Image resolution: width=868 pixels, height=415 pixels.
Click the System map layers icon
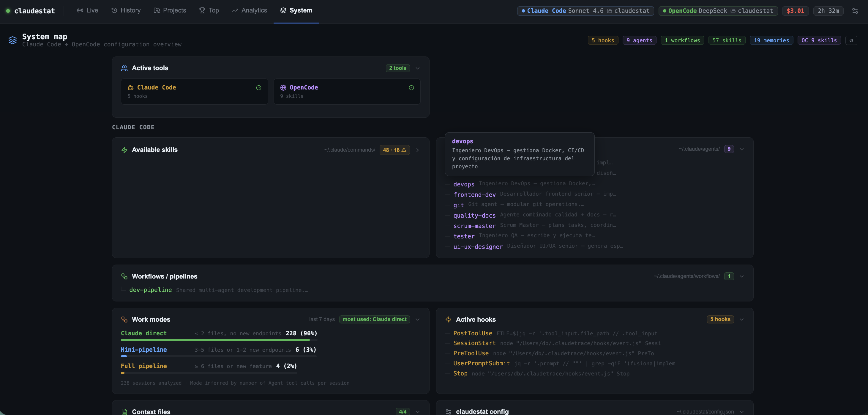click(12, 40)
